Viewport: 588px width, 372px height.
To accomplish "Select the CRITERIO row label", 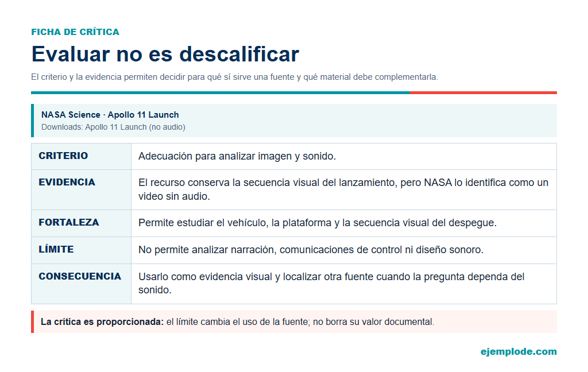I will click(x=63, y=156).
